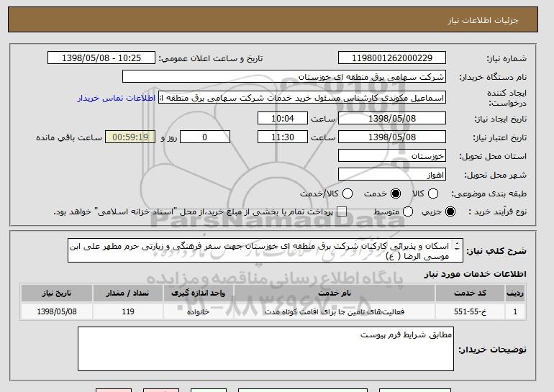The image size is (554, 392).
Task: Select the کالا radio button
Action: (432, 193)
